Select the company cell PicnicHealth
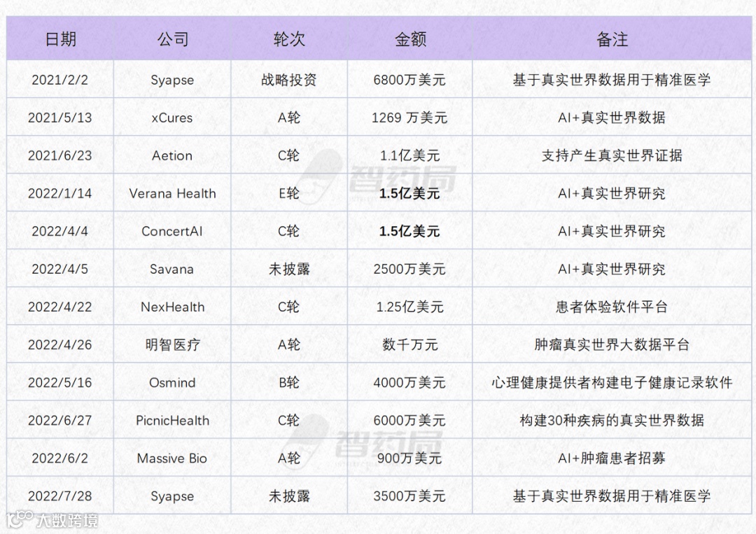The width and height of the screenshot is (756, 534). pyautogui.click(x=173, y=420)
